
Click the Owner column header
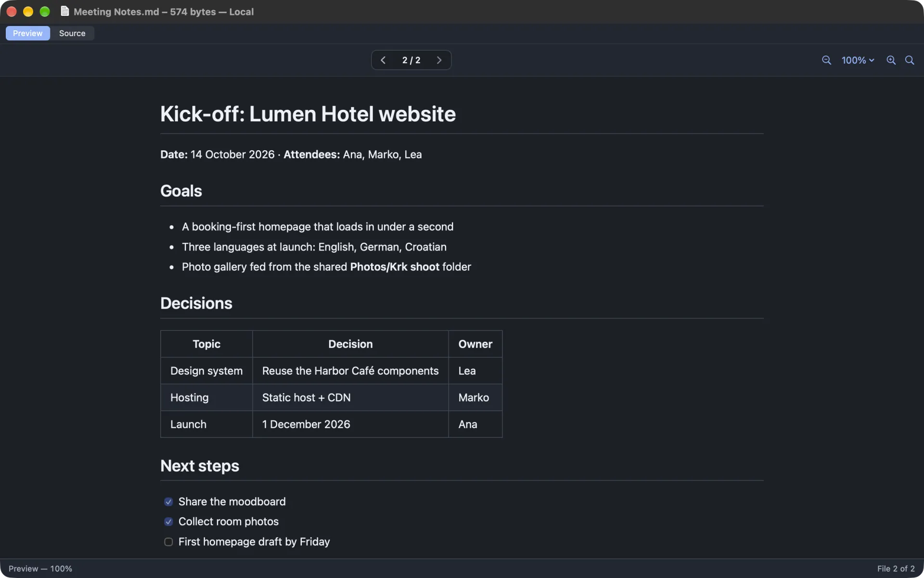[x=475, y=344]
